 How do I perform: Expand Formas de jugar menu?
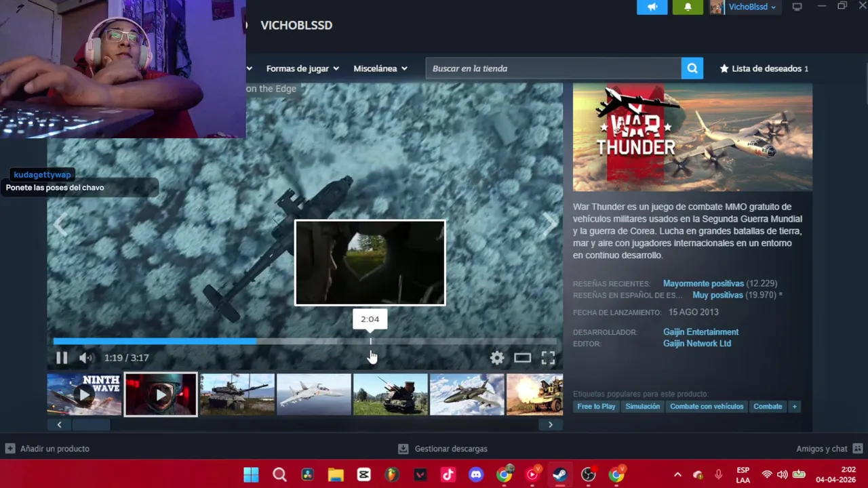[x=302, y=68]
